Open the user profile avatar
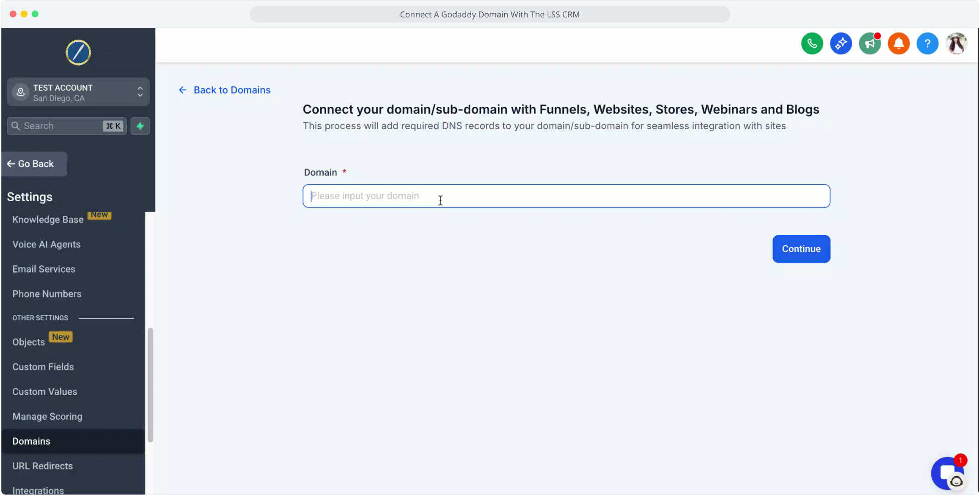This screenshot has height=495, width=980. [x=957, y=44]
